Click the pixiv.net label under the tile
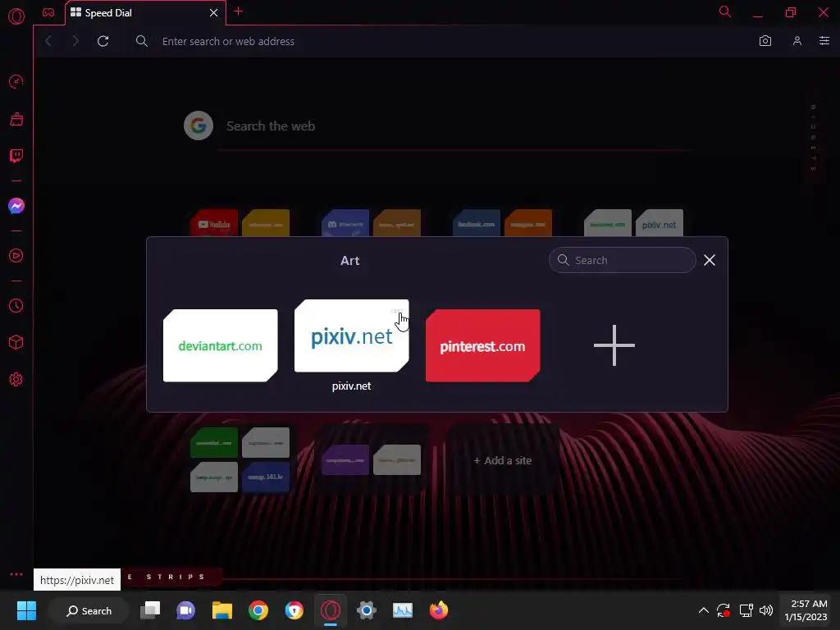The height and width of the screenshot is (630, 840). (x=351, y=386)
